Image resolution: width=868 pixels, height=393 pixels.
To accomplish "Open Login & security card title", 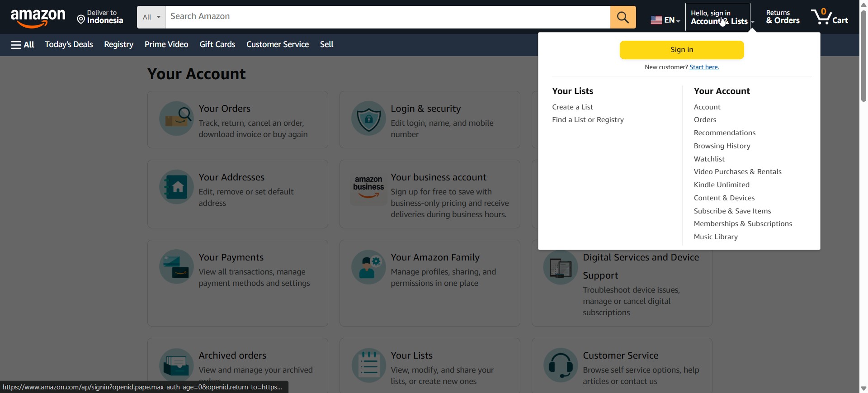I will tap(425, 109).
